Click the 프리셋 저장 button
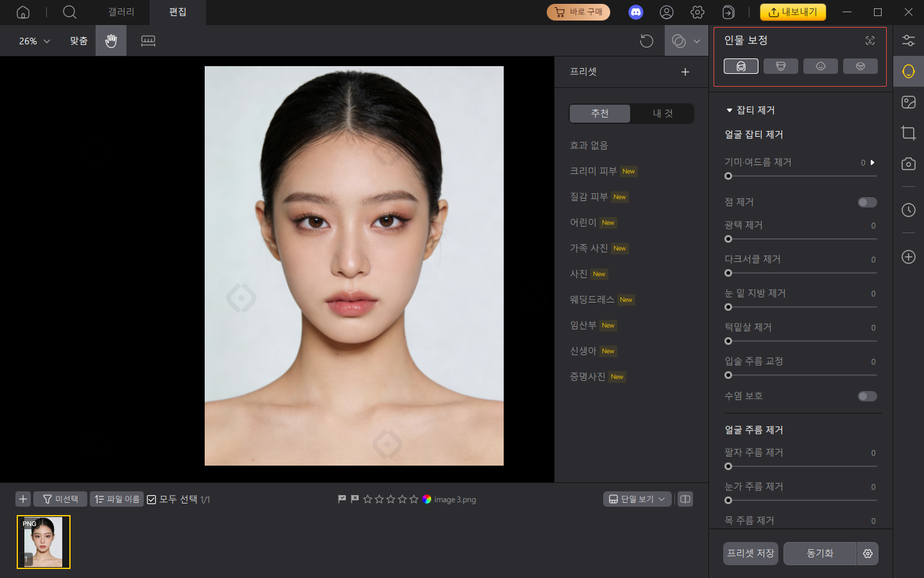The height and width of the screenshot is (578, 924). (749, 554)
